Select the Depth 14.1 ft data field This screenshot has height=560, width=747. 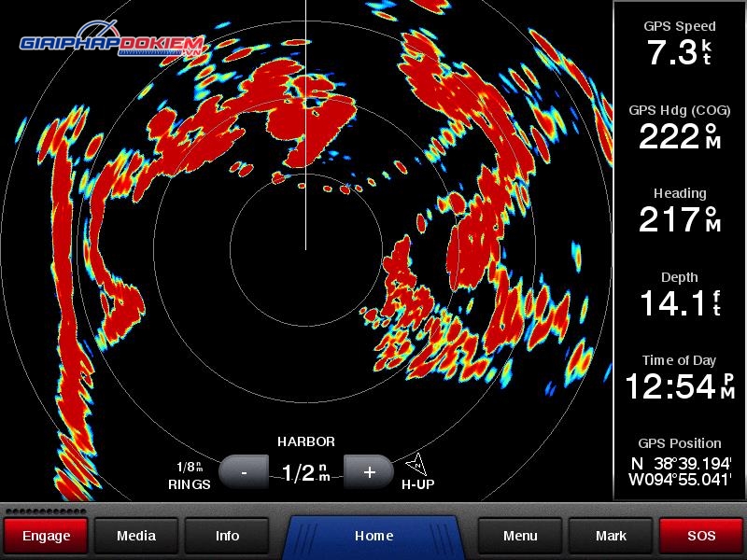pos(680,294)
